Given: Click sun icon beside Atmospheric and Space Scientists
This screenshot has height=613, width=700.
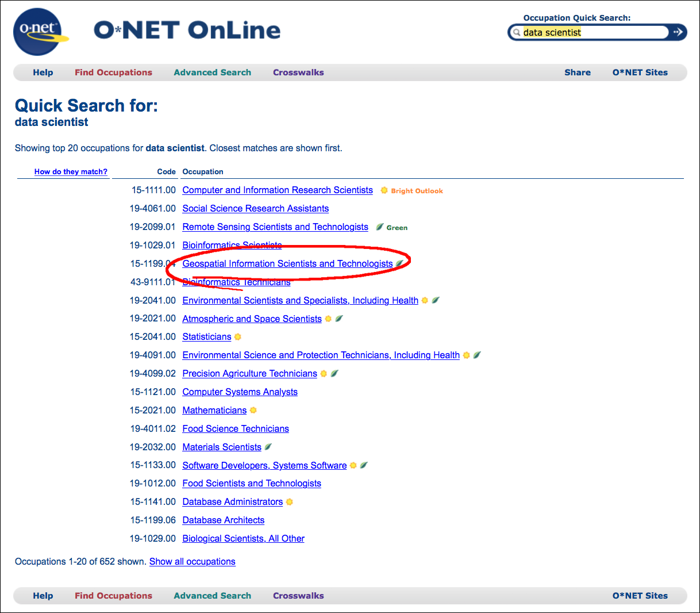Looking at the screenshot, I should [x=328, y=319].
